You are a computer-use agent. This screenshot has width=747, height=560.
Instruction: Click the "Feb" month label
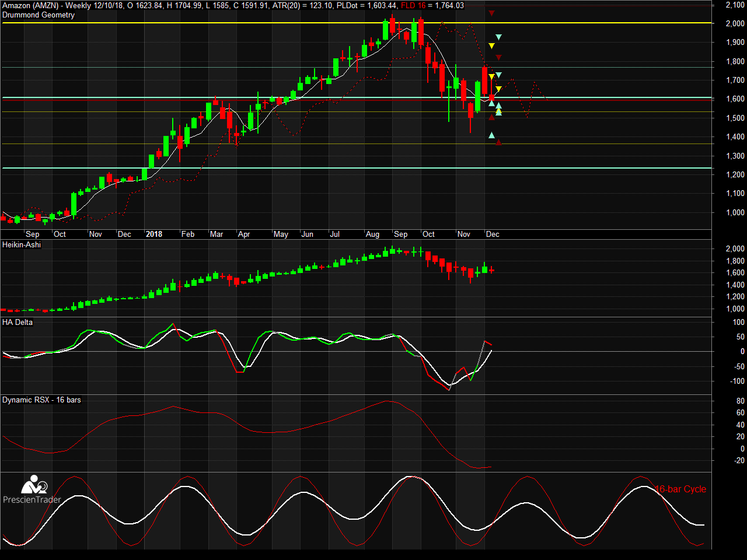188,235
